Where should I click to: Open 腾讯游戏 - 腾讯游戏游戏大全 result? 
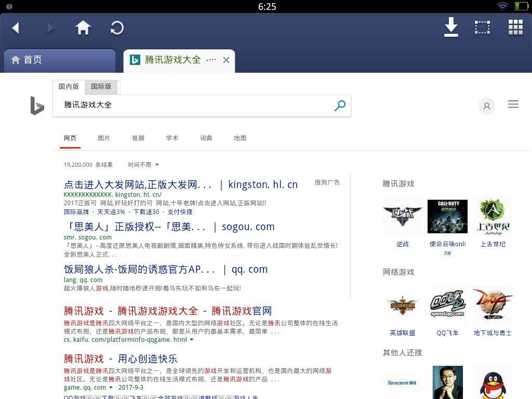pos(168,311)
